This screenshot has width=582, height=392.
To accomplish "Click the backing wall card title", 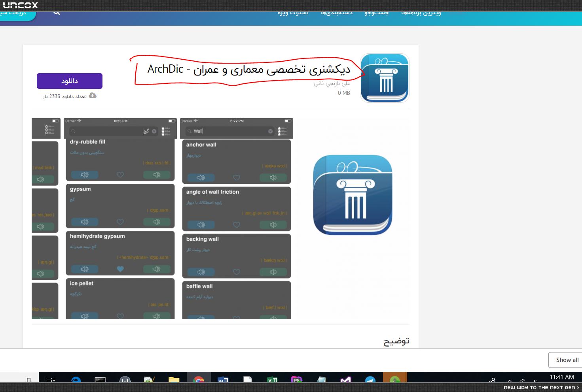I will click(203, 239).
